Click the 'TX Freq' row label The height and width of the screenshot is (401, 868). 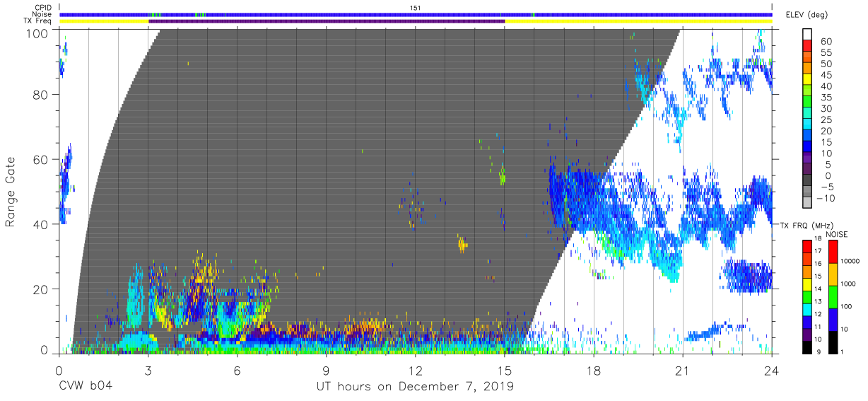click(37, 21)
